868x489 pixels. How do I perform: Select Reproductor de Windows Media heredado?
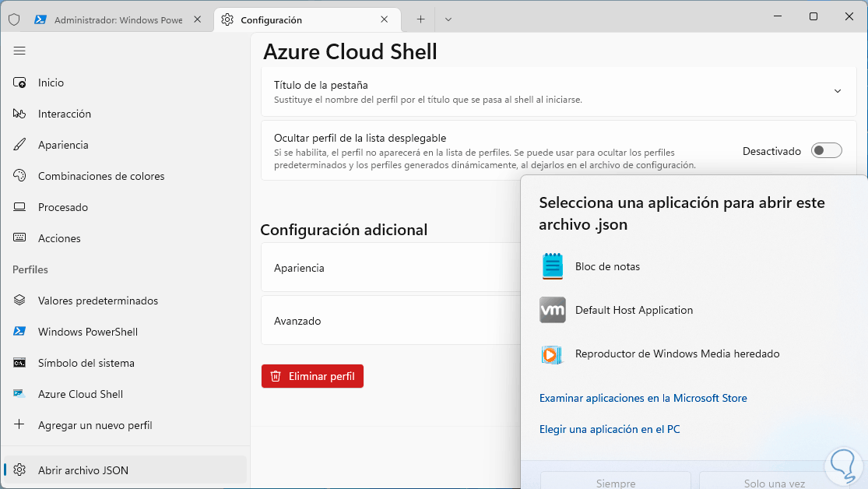676,354
